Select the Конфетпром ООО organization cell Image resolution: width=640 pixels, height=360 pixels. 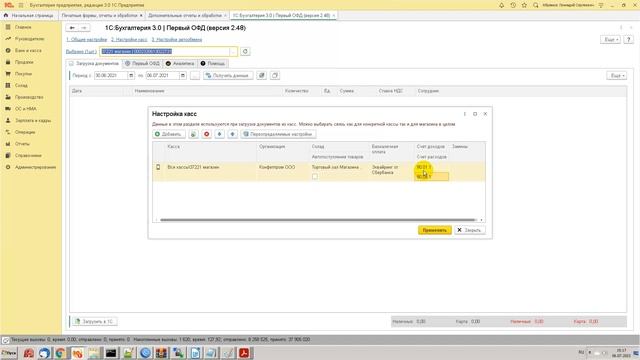coord(277,167)
